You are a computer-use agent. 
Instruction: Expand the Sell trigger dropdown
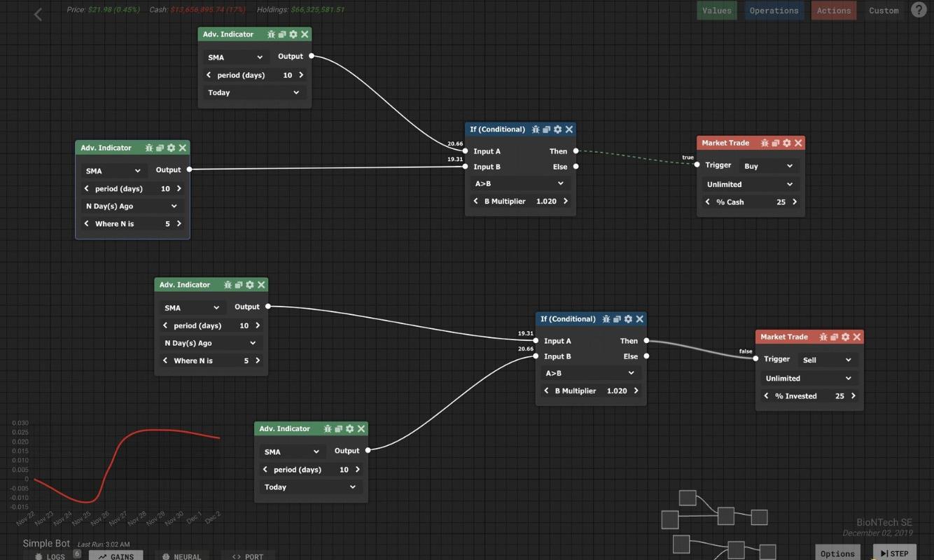click(x=827, y=360)
